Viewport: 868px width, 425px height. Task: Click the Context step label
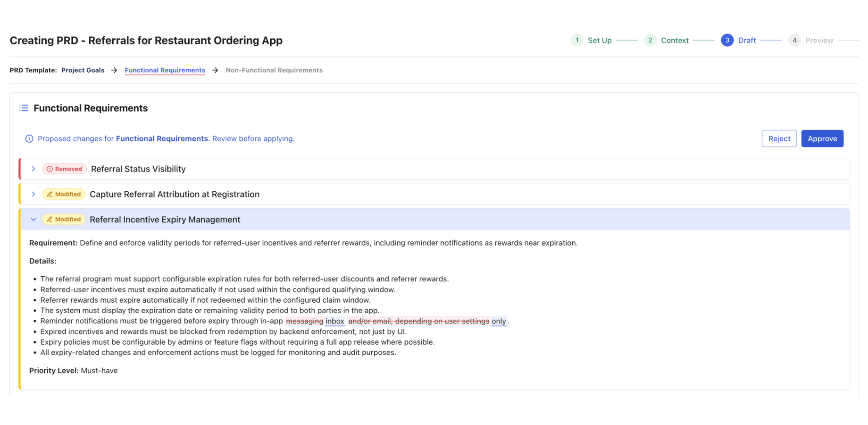[x=675, y=40]
